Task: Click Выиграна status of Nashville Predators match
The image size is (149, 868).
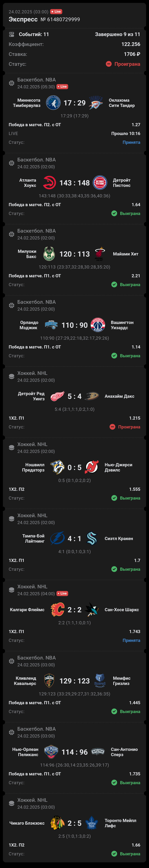Action: pyautogui.click(x=126, y=498)
